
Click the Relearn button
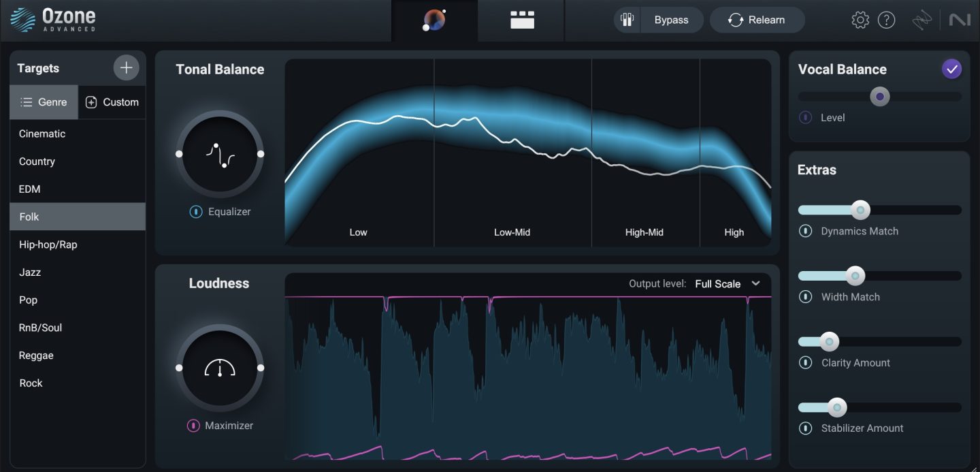pos(757,20)
